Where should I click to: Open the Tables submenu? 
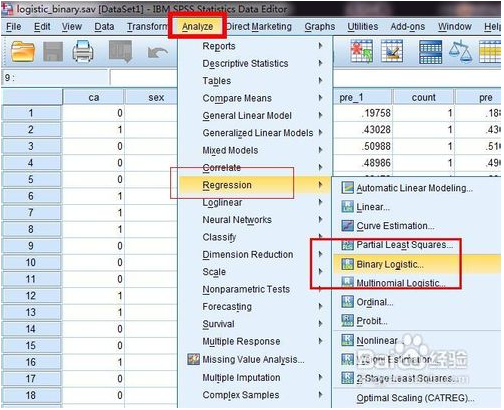pyautogui.click(x=255, y=81)
